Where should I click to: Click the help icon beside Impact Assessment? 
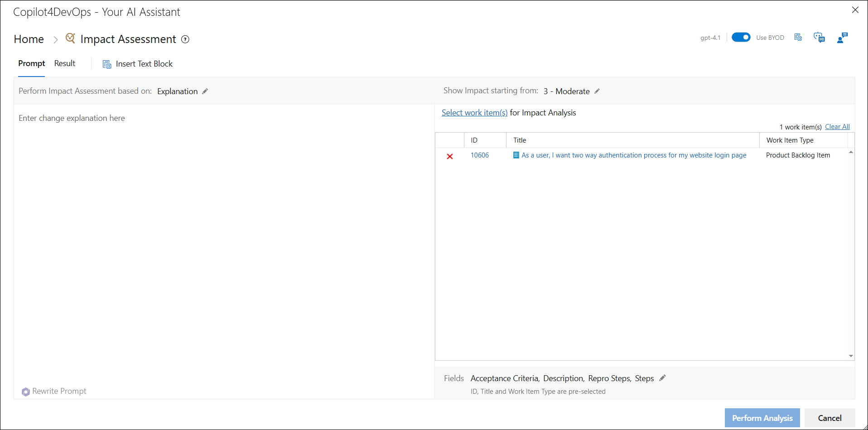click(x=185, y=39)
